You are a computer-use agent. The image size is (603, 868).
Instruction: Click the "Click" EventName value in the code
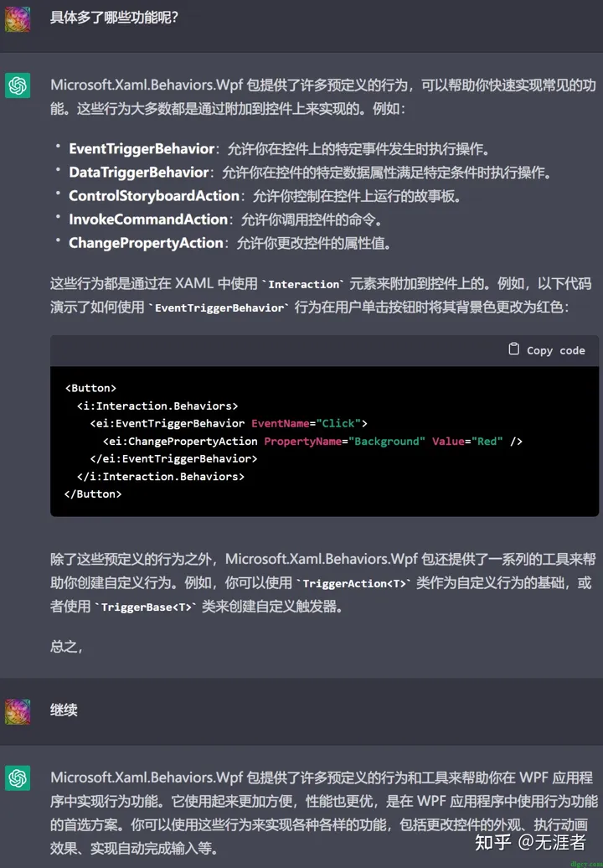pyautogui.click(x=339, y=423)
